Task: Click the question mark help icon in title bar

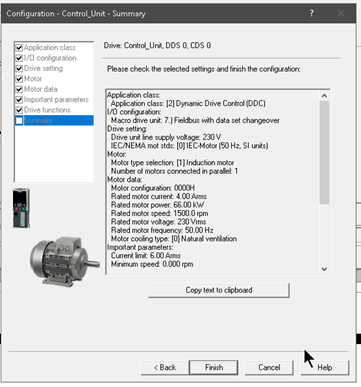Action: click(x=311, y=13)
